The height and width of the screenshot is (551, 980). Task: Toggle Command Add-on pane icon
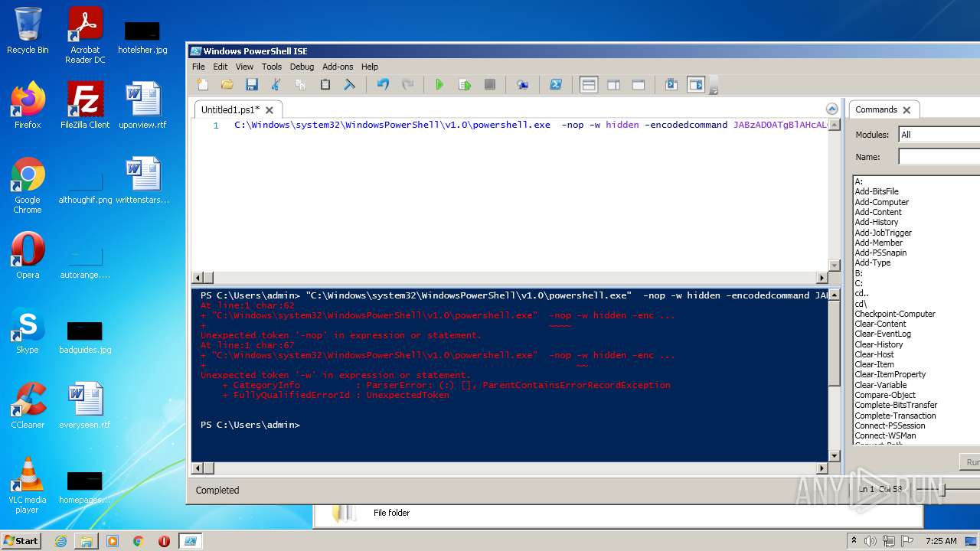coord(696,85)
